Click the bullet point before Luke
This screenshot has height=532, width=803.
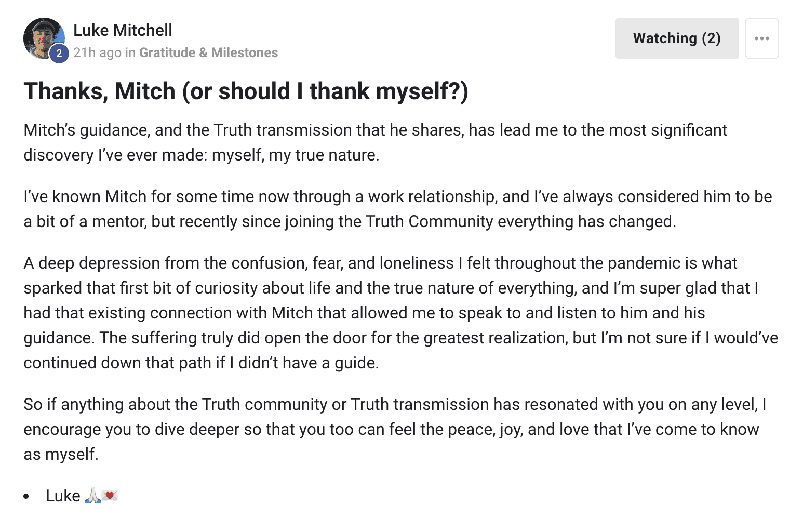(26, 497)
